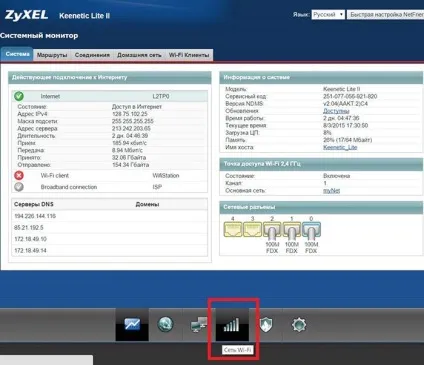The width and height of the screenshot is (424, 365).
Task: Click the IPv4 address 128.75.102.25
Action: tap(130, 114)
